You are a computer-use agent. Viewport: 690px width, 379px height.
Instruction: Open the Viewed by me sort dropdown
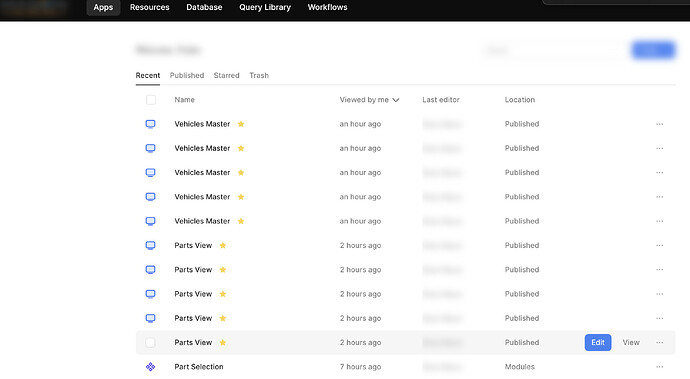[369, 100]
